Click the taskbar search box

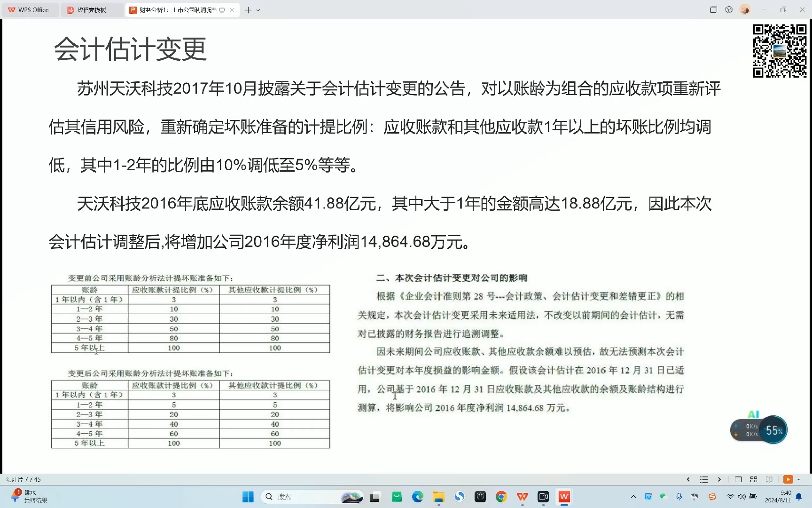(312, 497)
